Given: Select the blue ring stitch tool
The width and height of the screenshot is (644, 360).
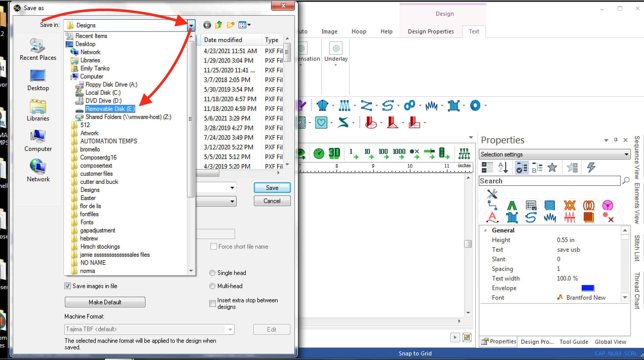Looking at the screenshot, I should 475,105.
